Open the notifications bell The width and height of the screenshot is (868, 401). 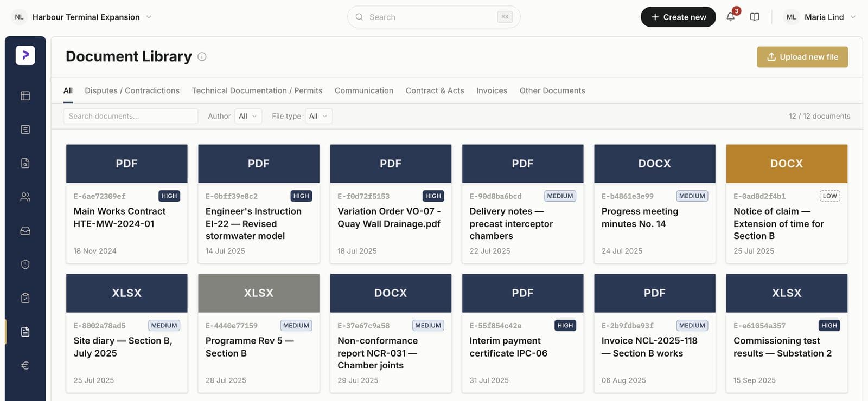click(x=731, y=17)
